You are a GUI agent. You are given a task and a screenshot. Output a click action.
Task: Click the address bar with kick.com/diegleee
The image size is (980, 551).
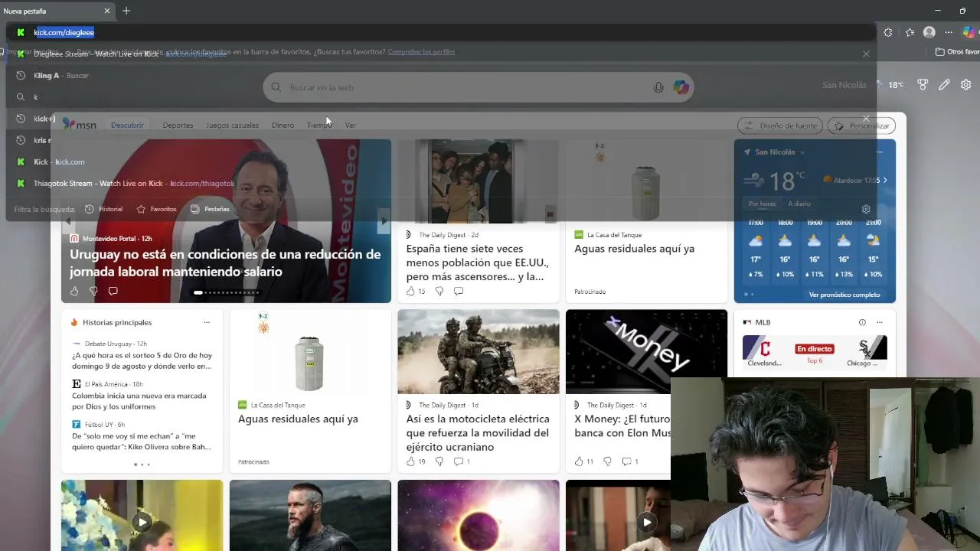coord(440,32)
